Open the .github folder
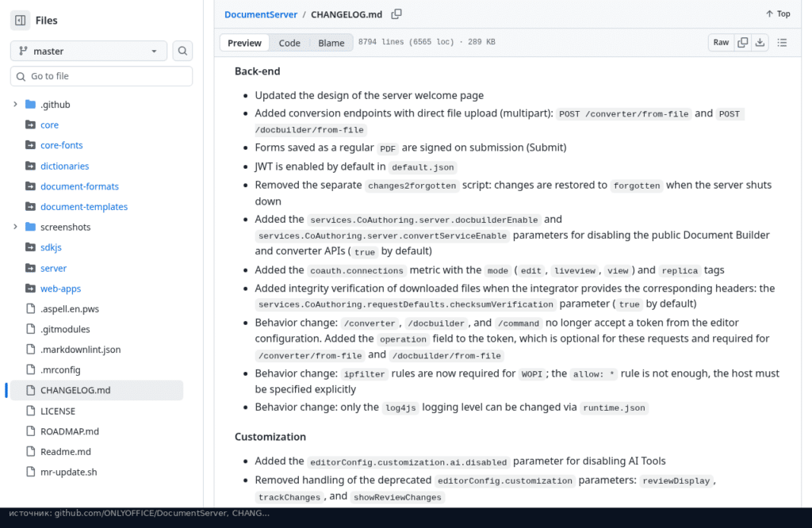This screenshot has height=528, width=812. 55,105
